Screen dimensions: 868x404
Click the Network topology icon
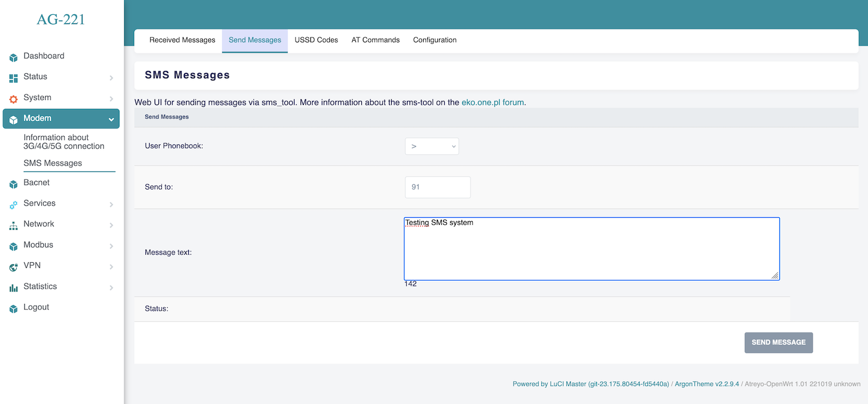tap(14, 225)
